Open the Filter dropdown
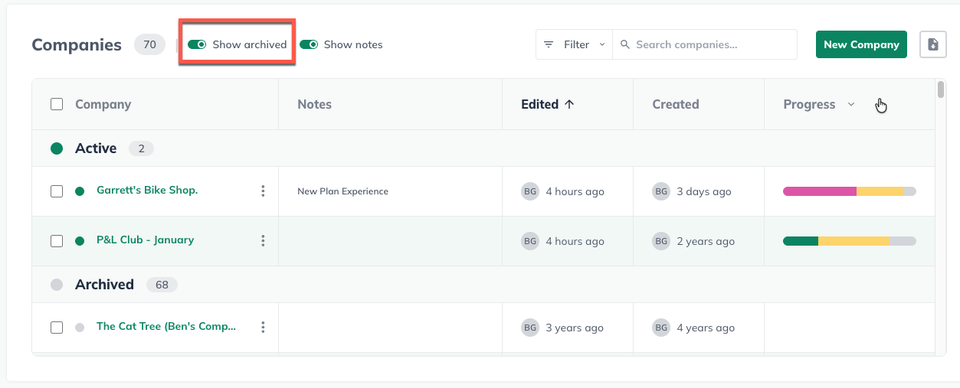Viewport: 960px width, 388px height. (574, 45)
